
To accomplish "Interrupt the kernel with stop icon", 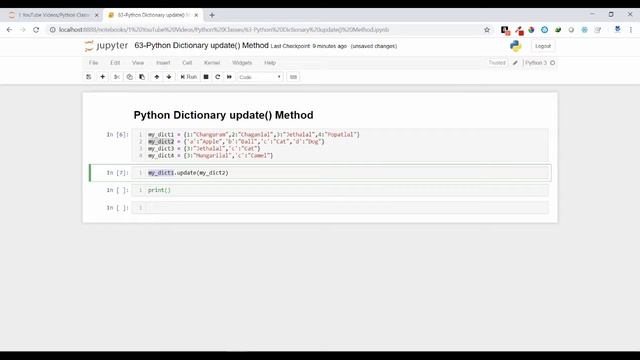I will [x=206, y=77].
